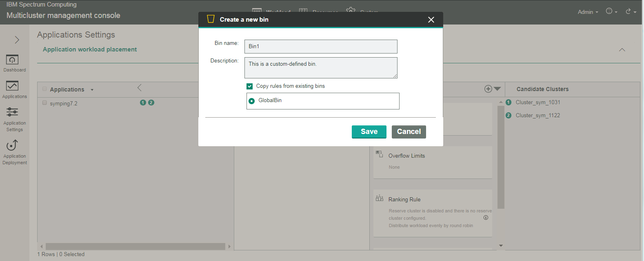Open the Applications column dropdown caret
644x261 pixels.
point(92,90)
